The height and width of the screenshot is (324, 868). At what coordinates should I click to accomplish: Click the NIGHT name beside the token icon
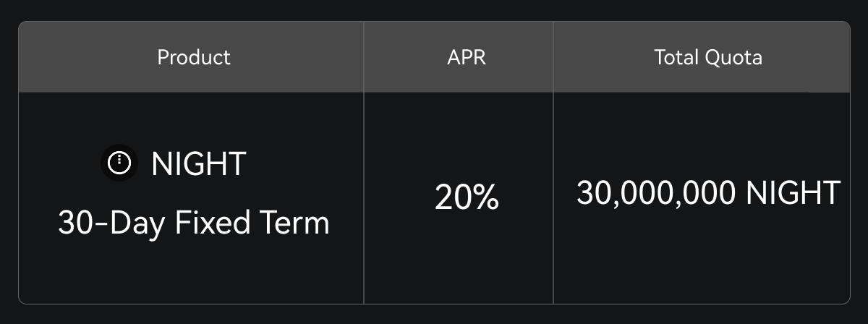coord(199,163)
